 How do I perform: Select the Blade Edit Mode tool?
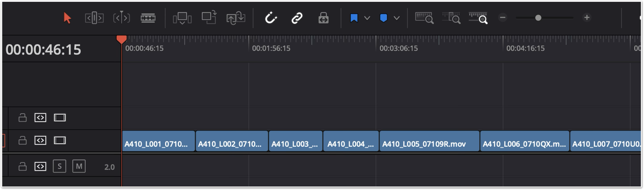(x=148, y=18)
